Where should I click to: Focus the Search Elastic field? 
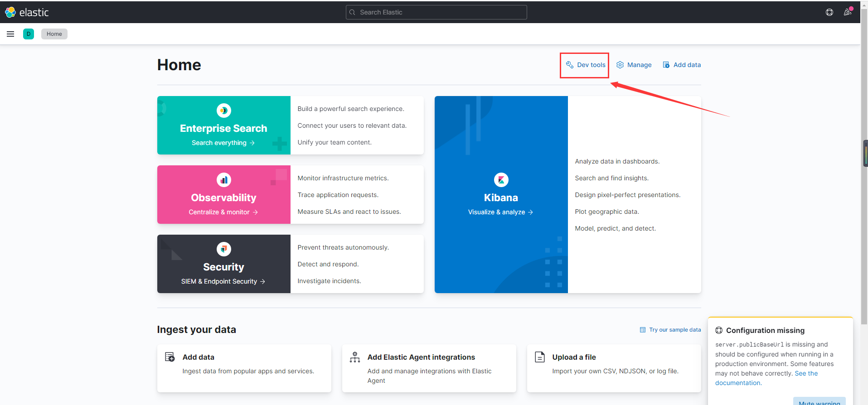click(x=436, y=12)
